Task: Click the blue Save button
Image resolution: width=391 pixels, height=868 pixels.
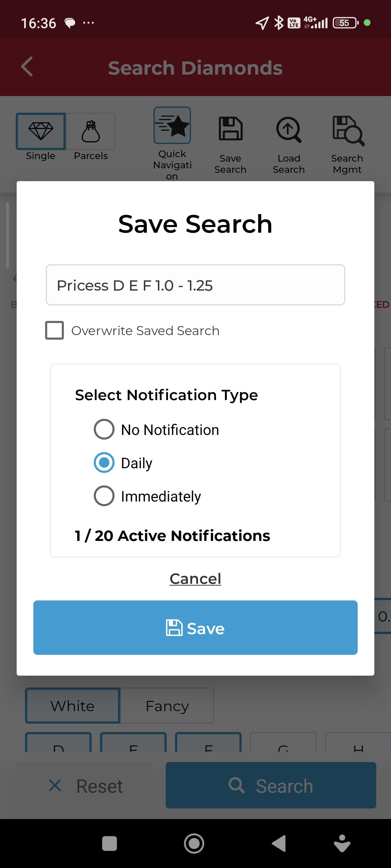Action: coord(195,628)
